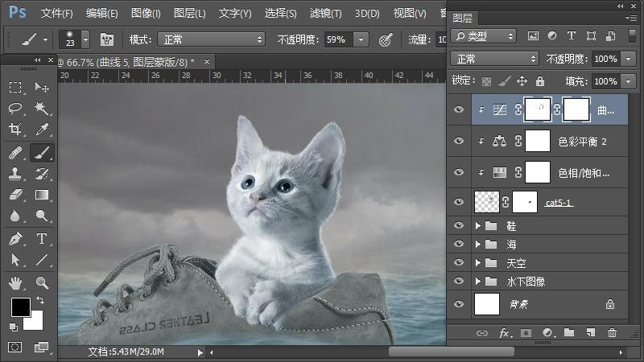
Task: Hide the 天空 group
Action: click(x=459, y=262)
